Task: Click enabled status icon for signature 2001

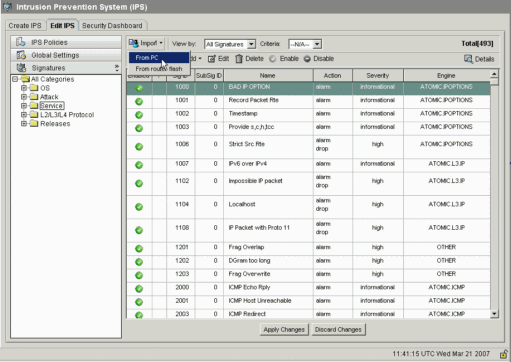Action: pyautogui.click(x=139, y=302)
